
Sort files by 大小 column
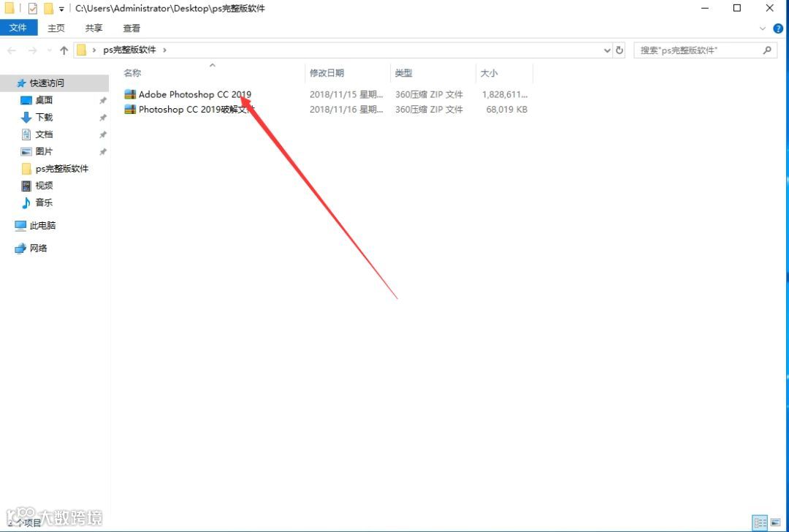tap(489, 73)
